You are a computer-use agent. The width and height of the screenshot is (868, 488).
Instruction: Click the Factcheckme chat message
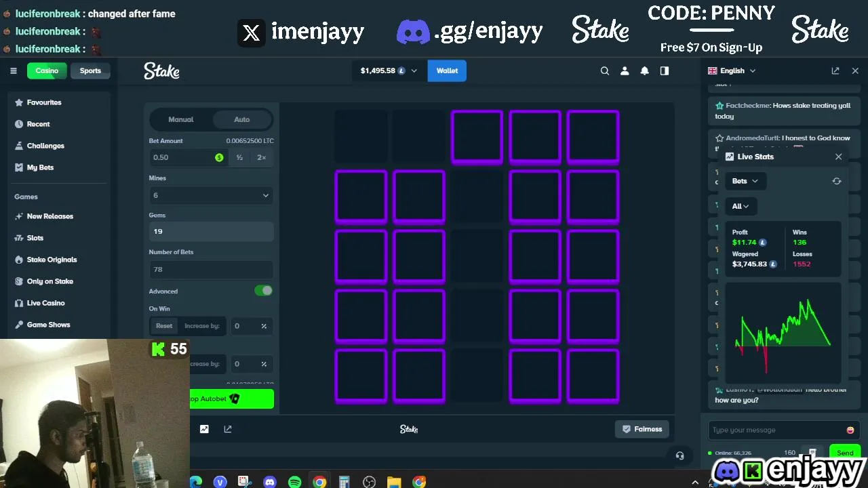[x=783, y=110]
